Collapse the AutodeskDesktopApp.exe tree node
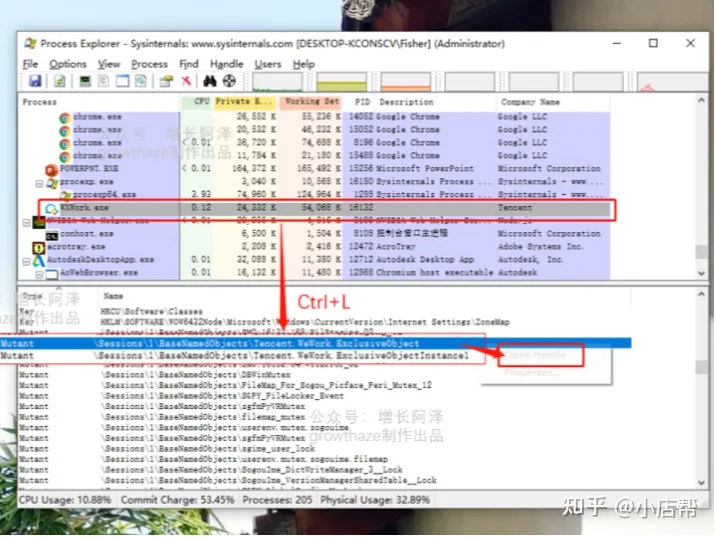 (x=26, y=262)
